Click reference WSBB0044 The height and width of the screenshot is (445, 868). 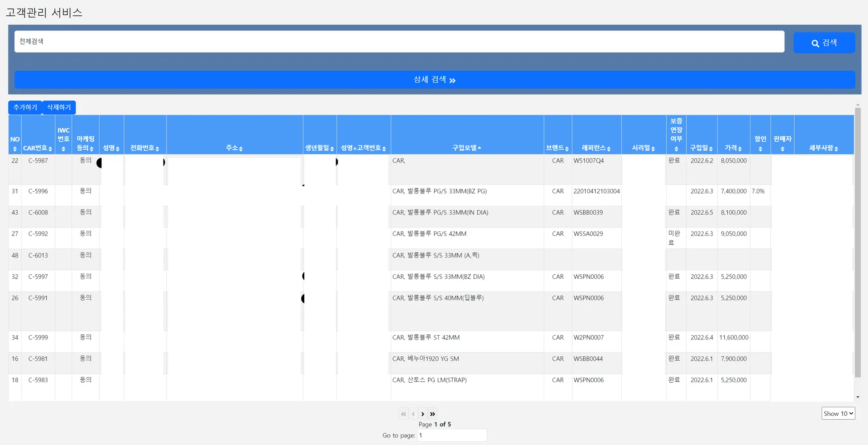(x=588, y=359)
